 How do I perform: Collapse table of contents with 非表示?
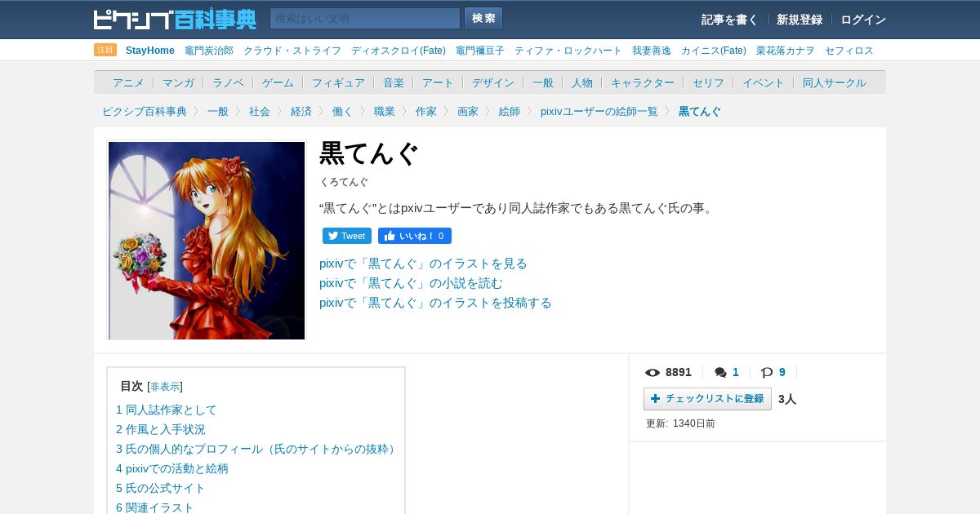click(x=165, y=387)
